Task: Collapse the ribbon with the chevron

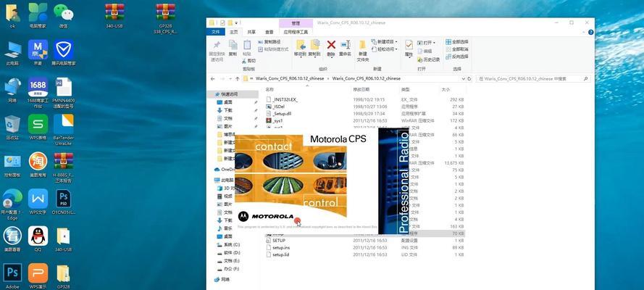Action: pyautogui.click(x=583, y=32)
